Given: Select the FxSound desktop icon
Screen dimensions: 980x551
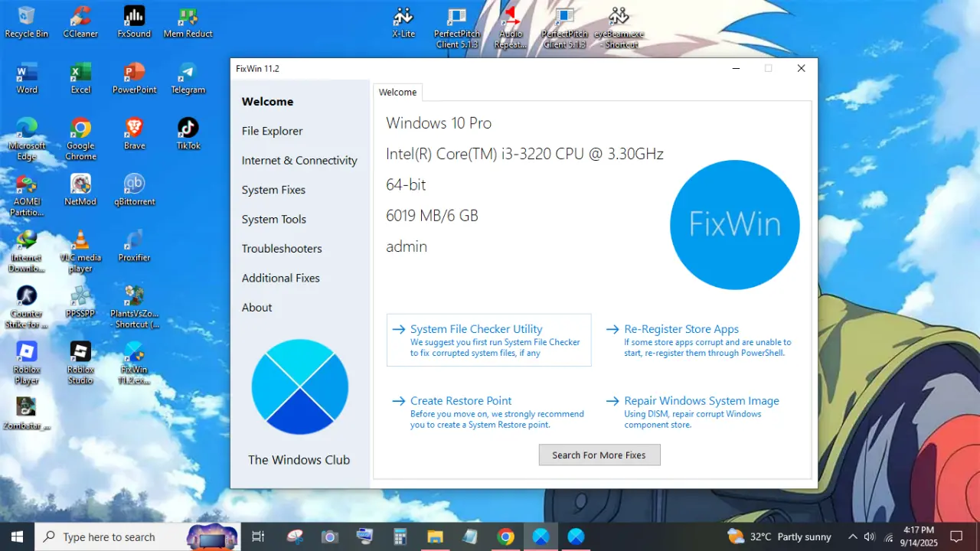Looking at the screenshot, I should tap(134, 22).
